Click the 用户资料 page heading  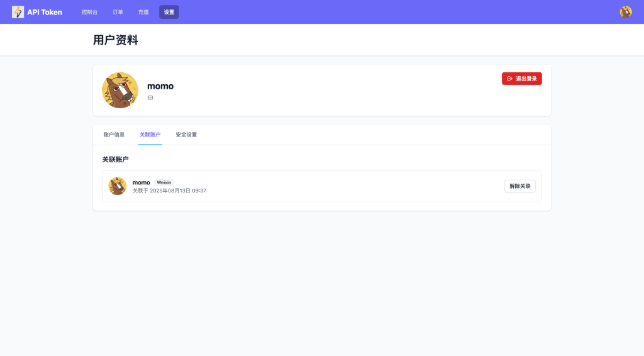click(x=115, y=40)
